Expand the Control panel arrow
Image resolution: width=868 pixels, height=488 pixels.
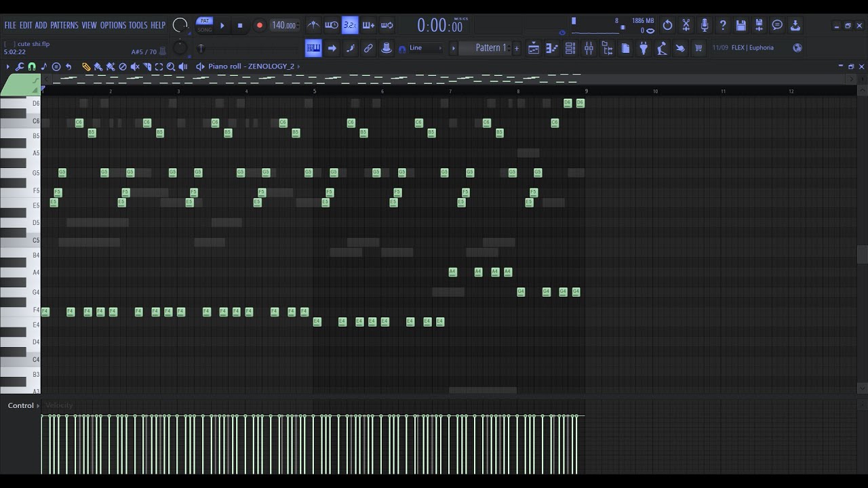point(38,405)
